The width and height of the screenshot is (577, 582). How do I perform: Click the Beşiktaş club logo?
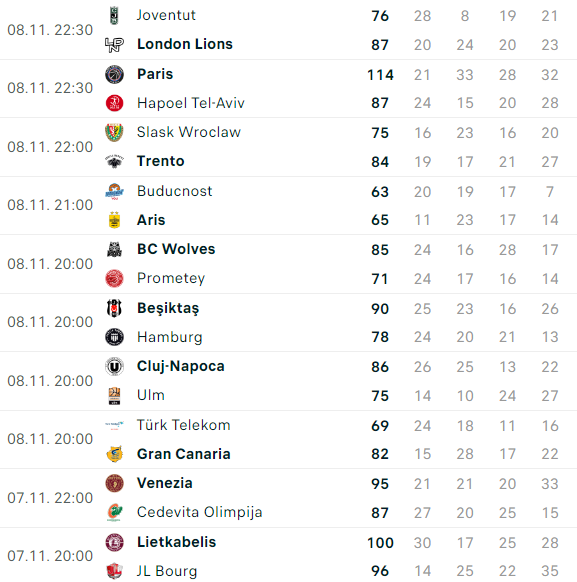(x=114, y=308)
